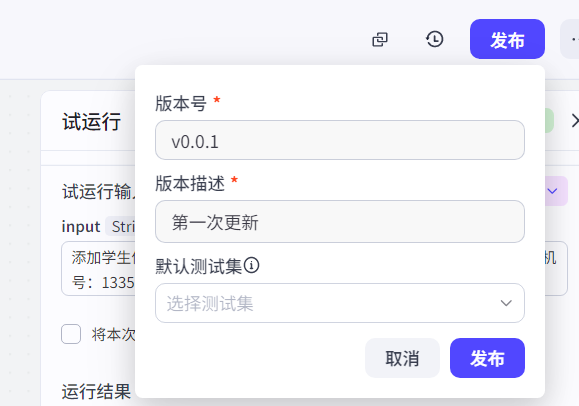Screen dimensions: 579x406
Task: Close the 试运行 panel with the X
Action: click(575, 121)
